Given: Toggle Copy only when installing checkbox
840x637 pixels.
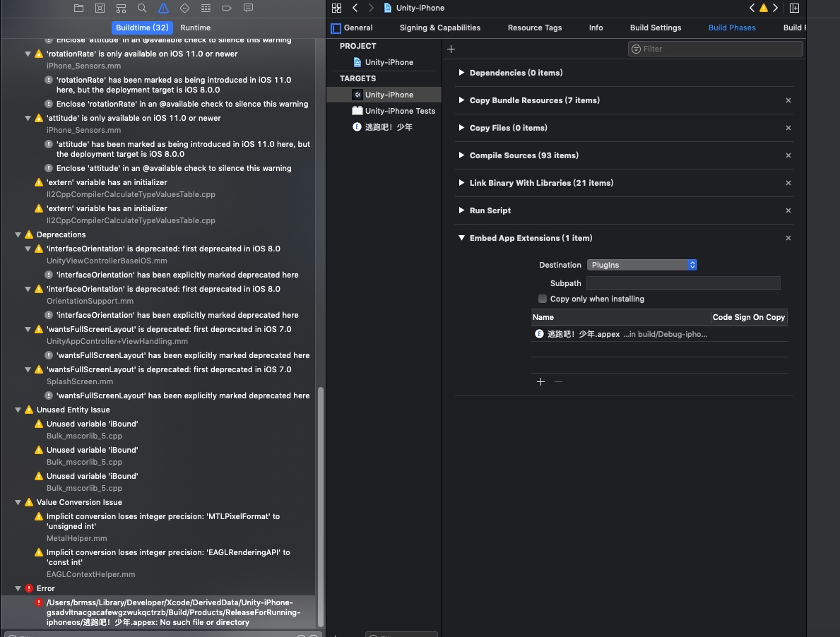Looking at the screenshot, I should pos(543,299).
